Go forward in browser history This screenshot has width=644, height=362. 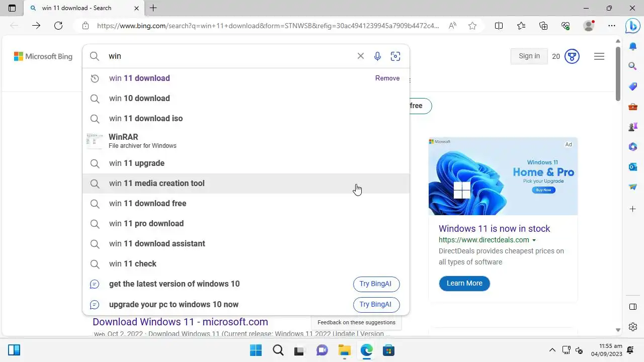(x=36, y=26)
